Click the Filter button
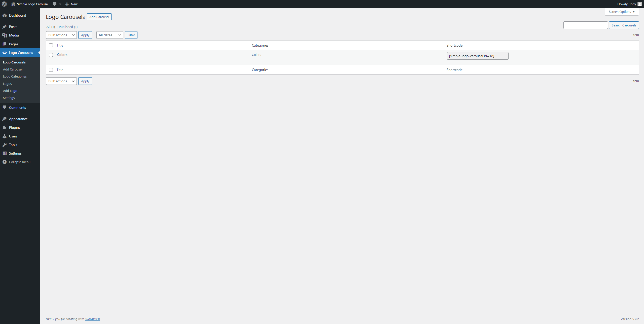This screenshot has height=324, width=644. point(131,35)
